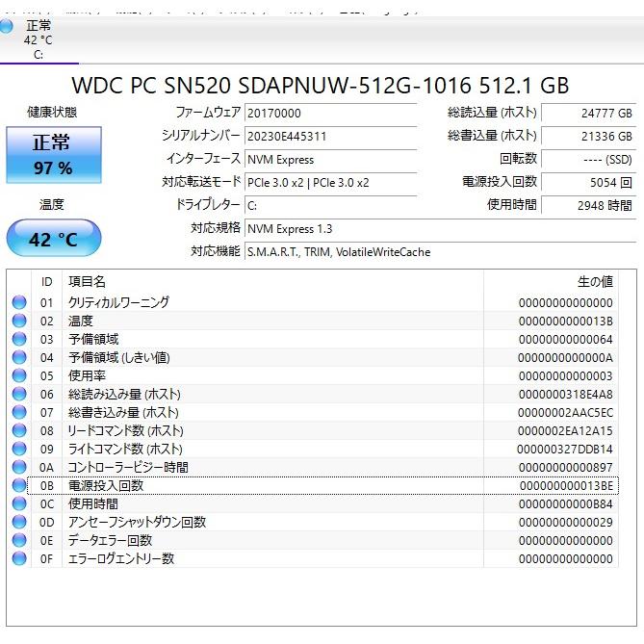Click status orb for row 0B 電源投入回数

pyautogui.click(x=19, y=485)
